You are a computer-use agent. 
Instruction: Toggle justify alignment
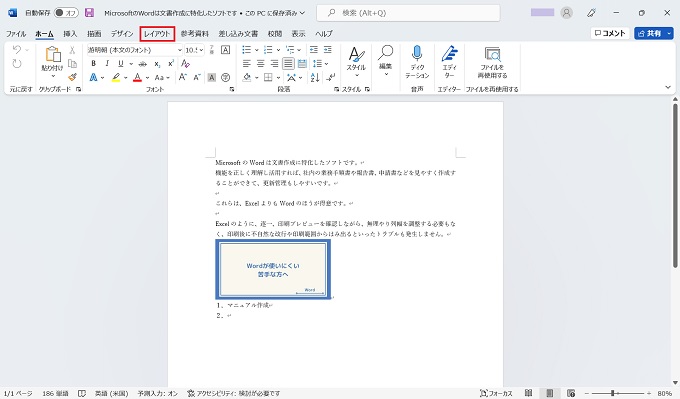[x=288, y=64]
